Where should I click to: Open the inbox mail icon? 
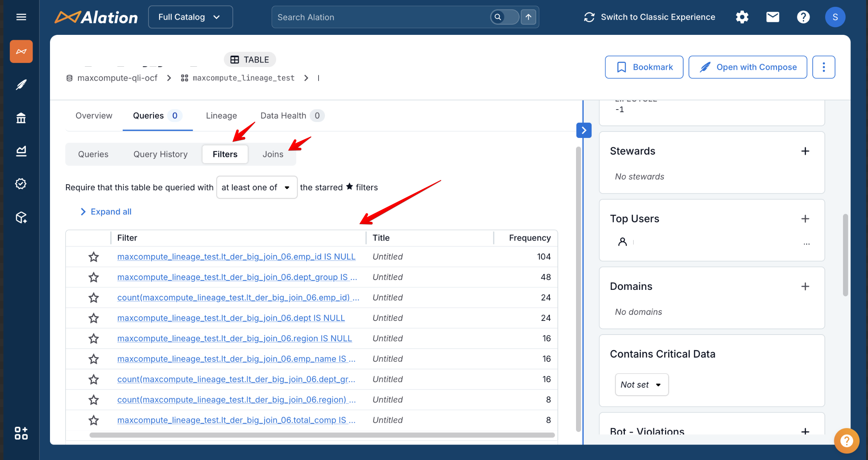(x=773, y=17)
